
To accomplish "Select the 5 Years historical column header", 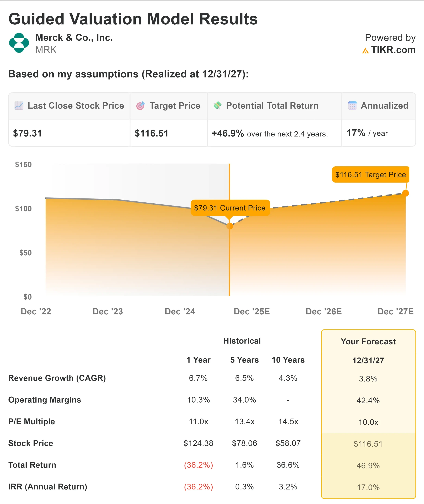I will (x=244, y=360).
